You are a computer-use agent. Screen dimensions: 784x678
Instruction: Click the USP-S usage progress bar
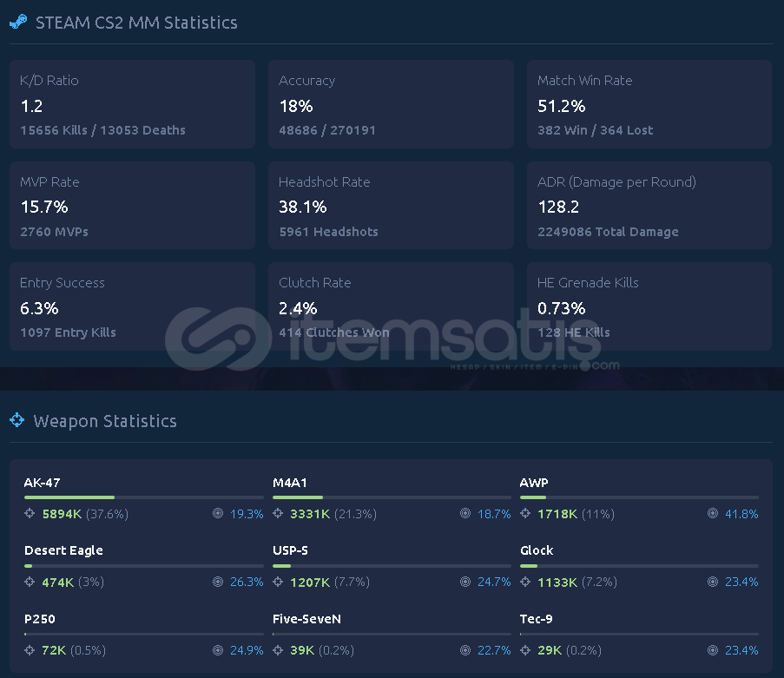coord(392,566)
